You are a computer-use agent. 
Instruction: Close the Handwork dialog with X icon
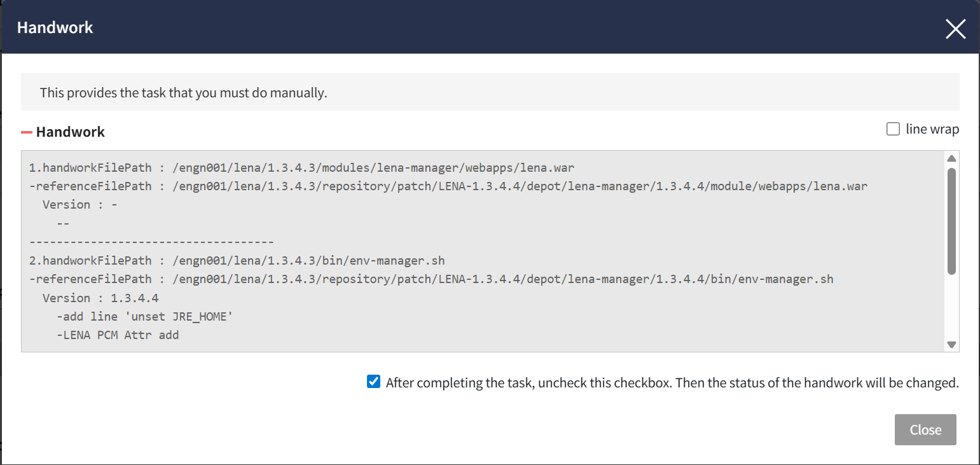(x=955, y=29)
